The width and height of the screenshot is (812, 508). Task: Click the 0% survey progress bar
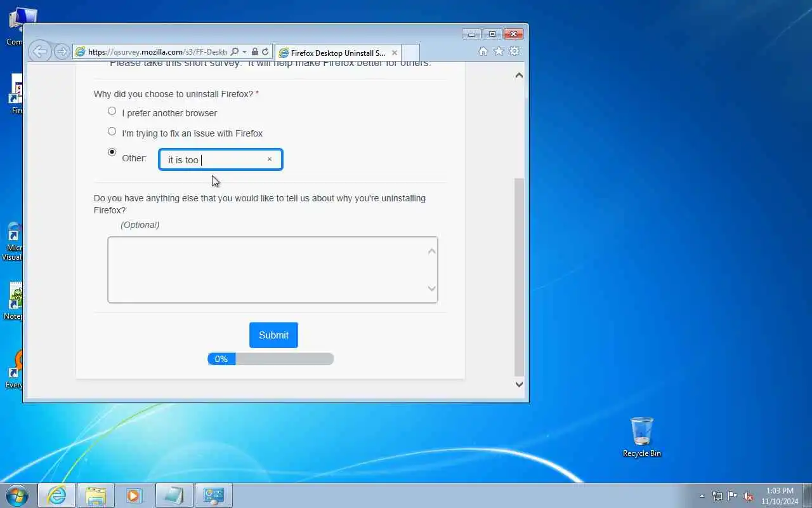click(x=271, y=359)
